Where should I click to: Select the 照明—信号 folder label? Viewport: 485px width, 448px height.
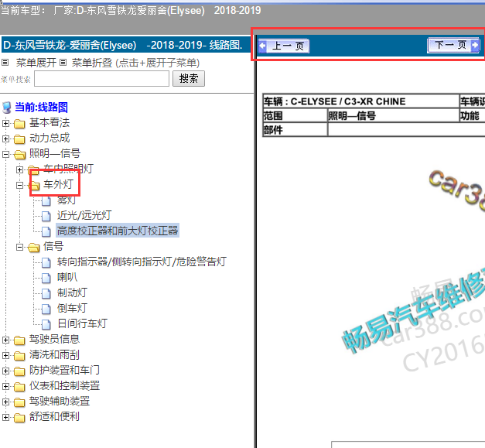point(55,153)
